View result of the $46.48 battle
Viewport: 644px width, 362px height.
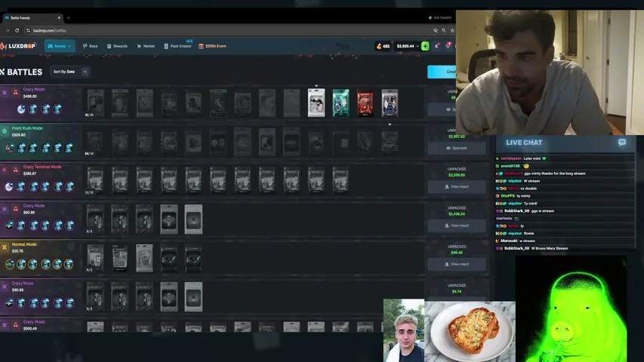tap(457, 264)
